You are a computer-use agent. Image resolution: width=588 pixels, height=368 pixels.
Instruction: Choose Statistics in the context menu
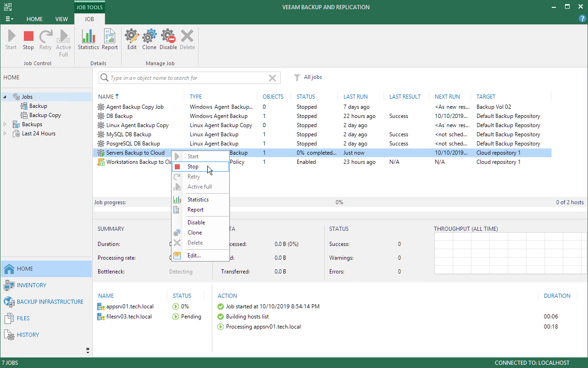click(198, 200)
